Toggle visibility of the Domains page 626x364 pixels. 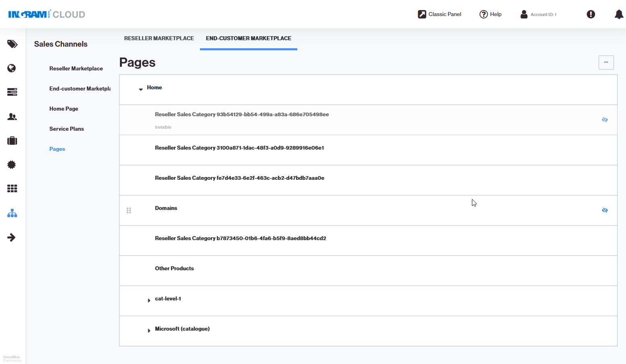pos(605,210)
